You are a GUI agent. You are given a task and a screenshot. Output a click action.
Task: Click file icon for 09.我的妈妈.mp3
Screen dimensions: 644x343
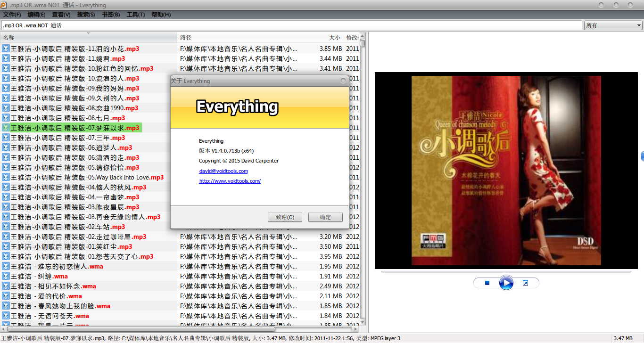[6, 88]
